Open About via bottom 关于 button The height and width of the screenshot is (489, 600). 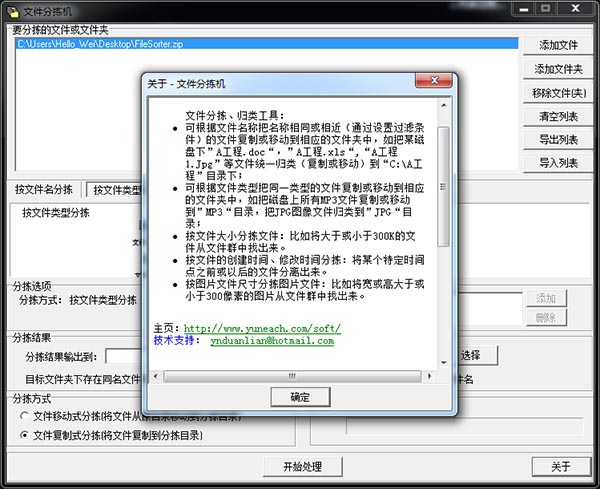pyautogui.click(x=561, y=466)
